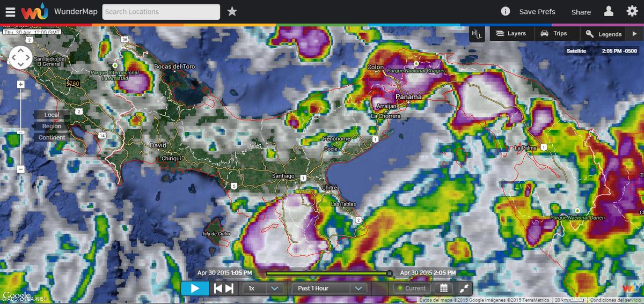Select the Region zoom level
The width and height of the screenshot is (644, 304).
coord(52,126)
